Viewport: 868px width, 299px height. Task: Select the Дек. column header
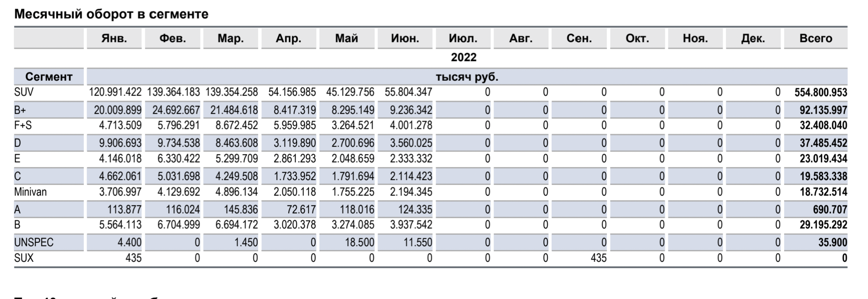753,38
